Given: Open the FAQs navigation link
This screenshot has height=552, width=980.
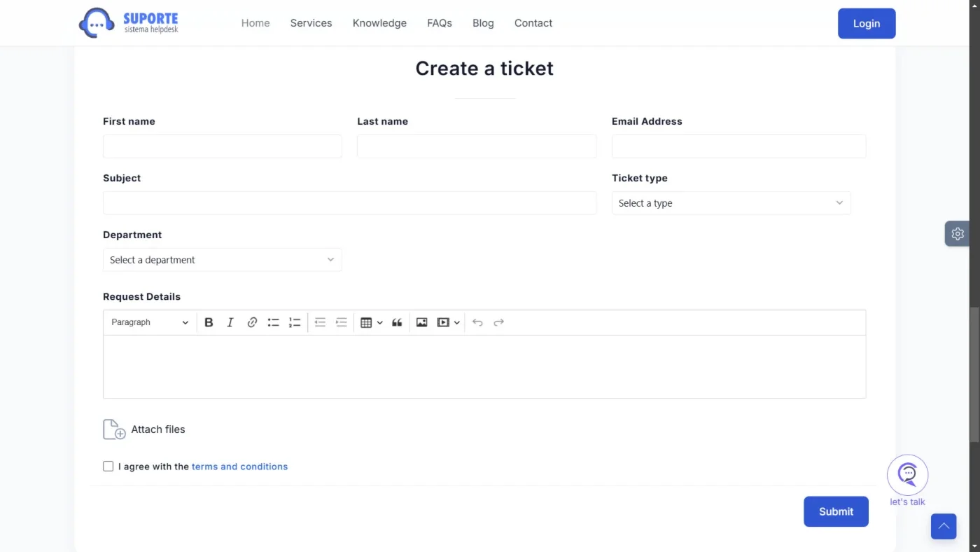Looking at the screenshot, I should click(440, 23).
